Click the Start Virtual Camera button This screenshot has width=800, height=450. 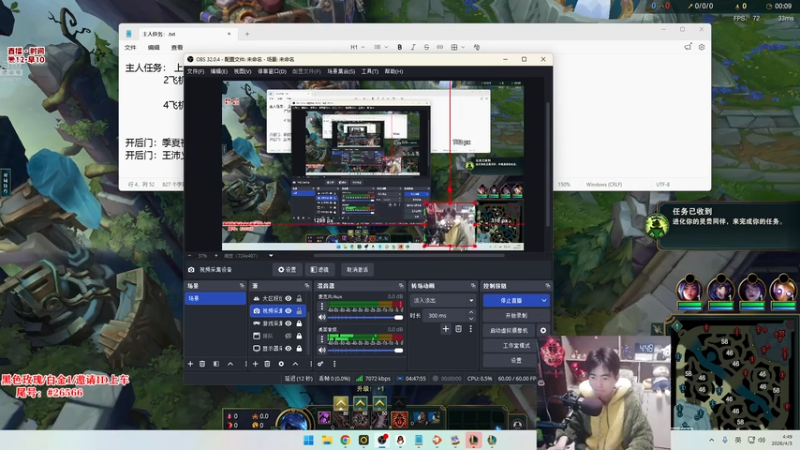509,331
